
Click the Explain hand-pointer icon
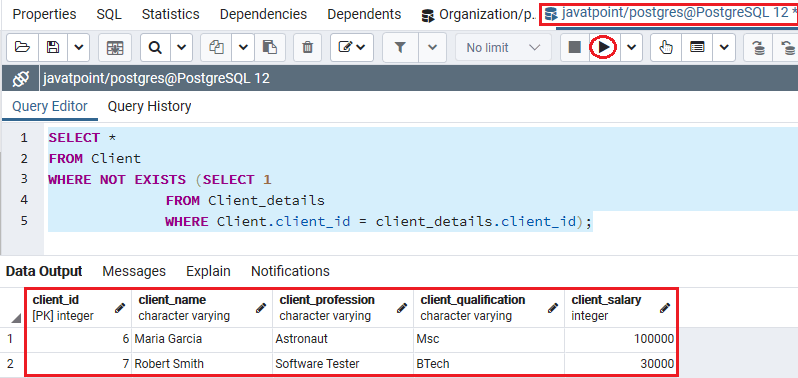click(666, 47)
